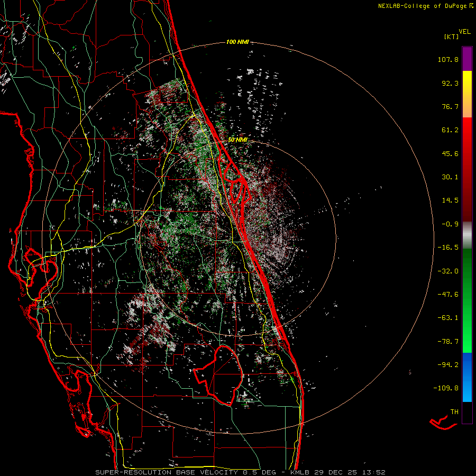Image resolution: width=476 pixels, height=476 pixels.
Task: Click the TH label under the color bar
Action: [x=454, y=412]
